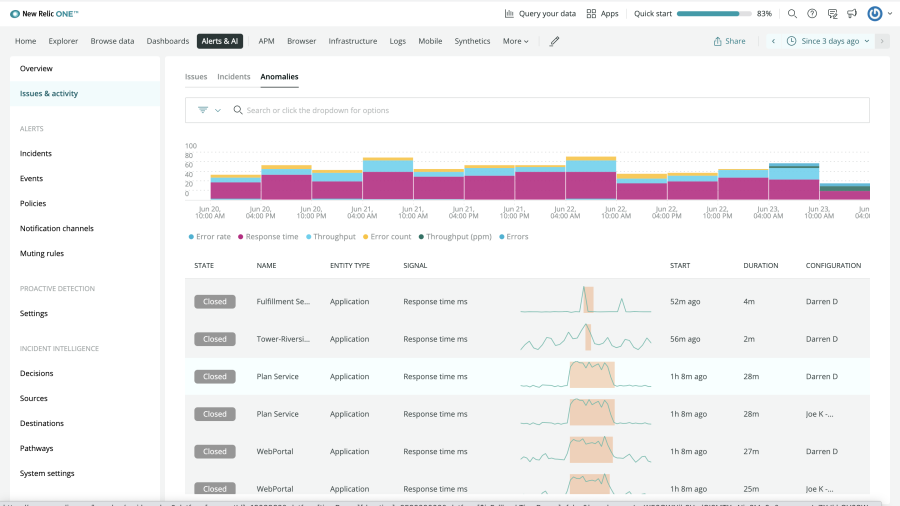
Task: Open the feedback chat bubble icon
Action: pyautogui.click(x=832, y=13)
